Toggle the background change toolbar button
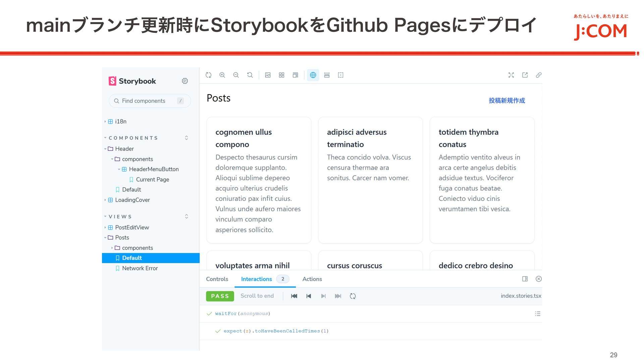Screen dimensions: 644x362 268,75
